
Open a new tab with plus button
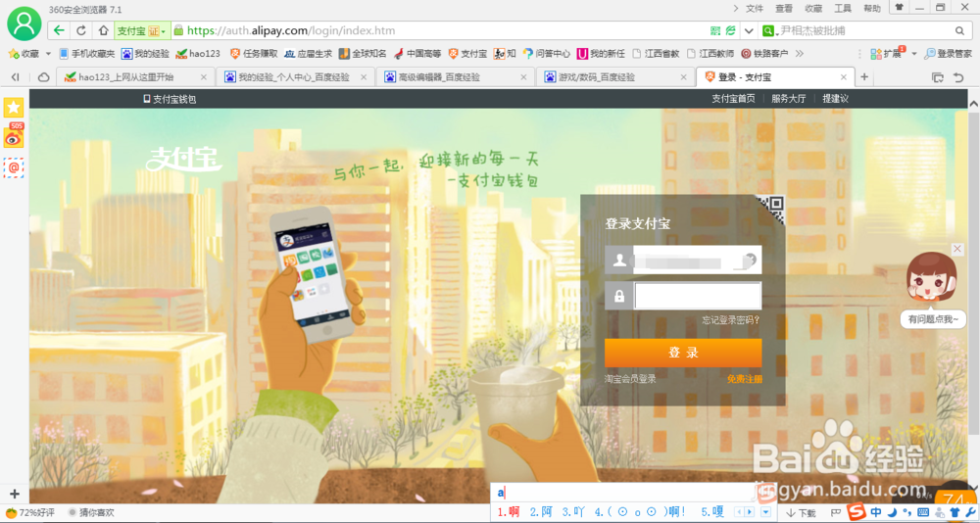(864, 76)
